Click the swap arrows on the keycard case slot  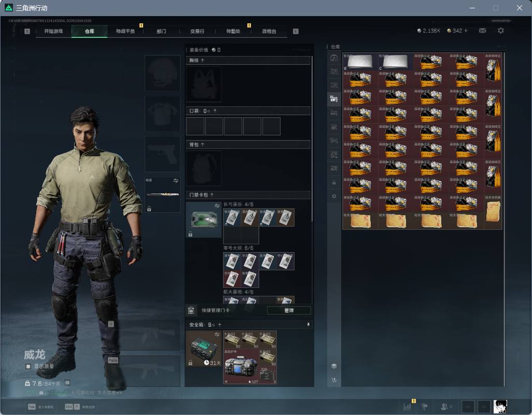[217, 206]
